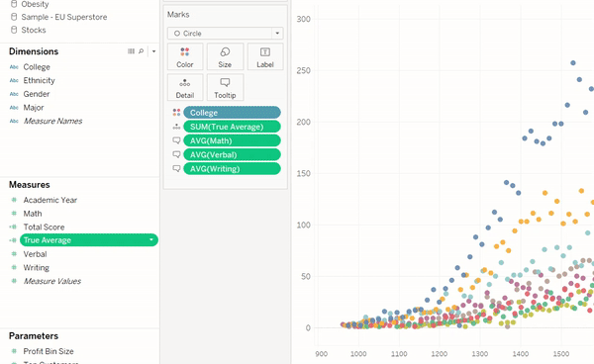594x364 pixels.
Task: Click the color icon beside College pill
Action: coord(176,113)
